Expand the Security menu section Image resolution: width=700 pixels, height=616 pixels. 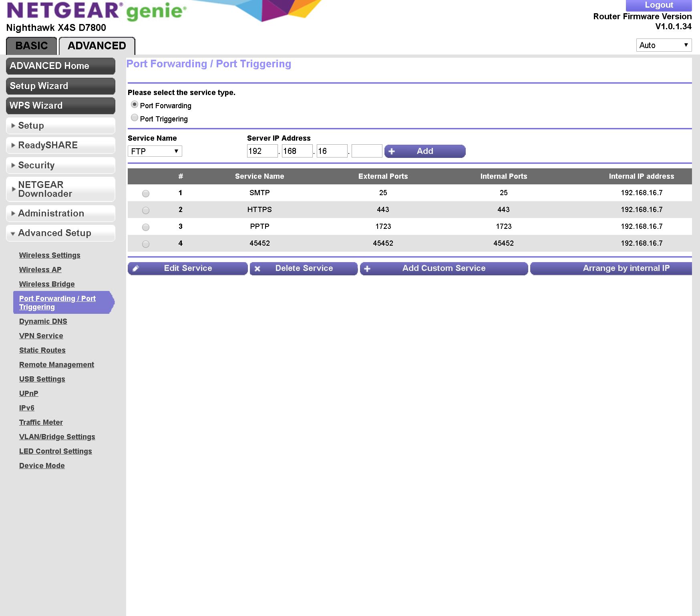60,165
